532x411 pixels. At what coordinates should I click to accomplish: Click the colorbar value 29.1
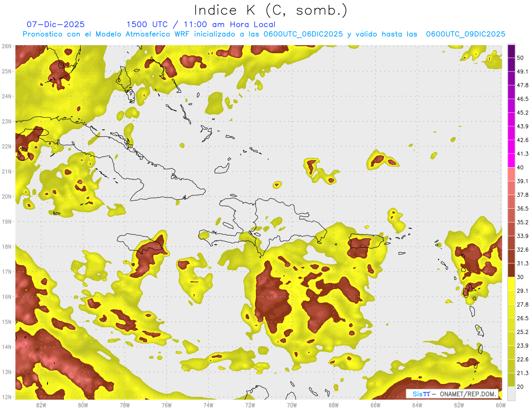[523, 290]
